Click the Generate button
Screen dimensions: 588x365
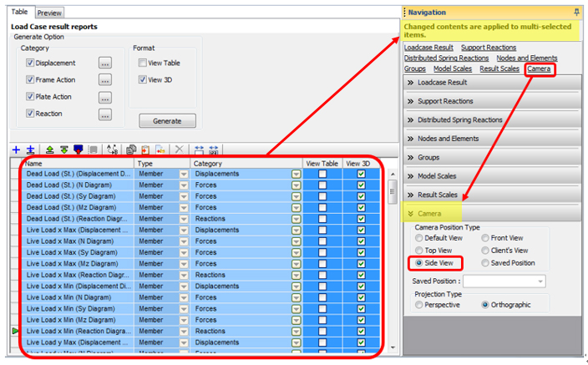click(x=167, y=121)
